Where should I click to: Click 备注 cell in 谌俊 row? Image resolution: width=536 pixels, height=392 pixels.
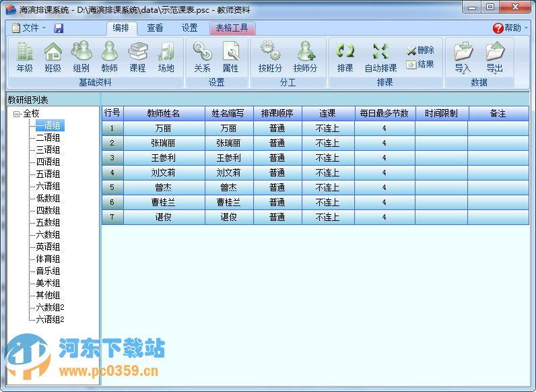498,217
